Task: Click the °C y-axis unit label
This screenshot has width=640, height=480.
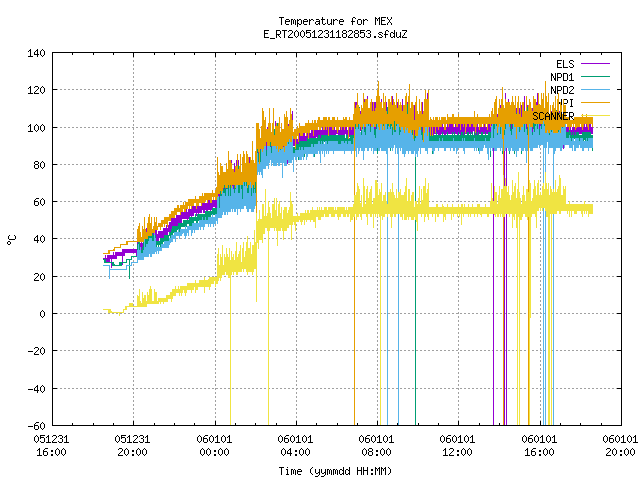Action: tap(12, 240)
